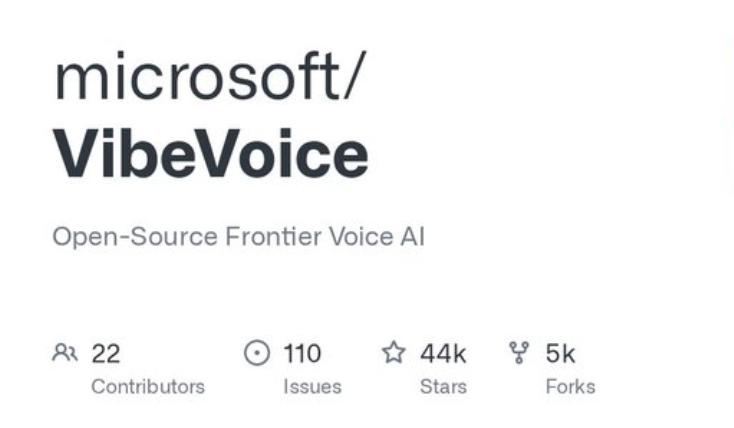Open the Forks label
Image resolution: width=734 pixels, height=428 pixels.
click(570, 386)
